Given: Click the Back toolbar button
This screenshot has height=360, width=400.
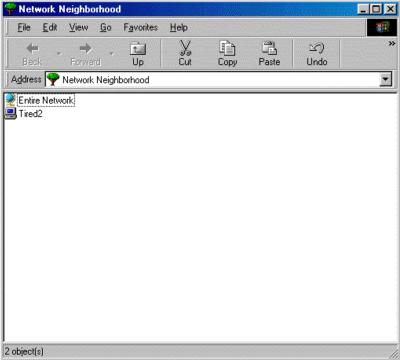Looking at the screenshot, I should pyautogui.click(x=32, y=53).
